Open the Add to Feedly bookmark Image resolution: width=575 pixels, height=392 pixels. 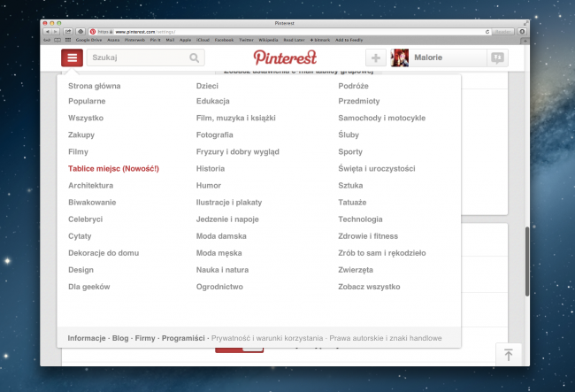click(x=349, y=40)
